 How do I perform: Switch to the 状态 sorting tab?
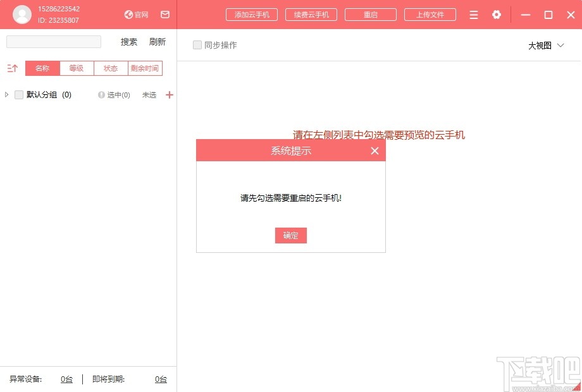[110, 68]
